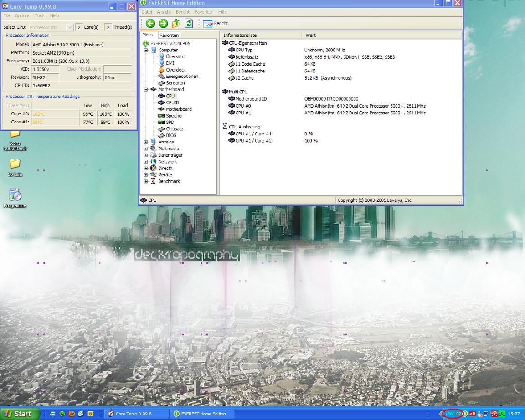Open the So Lala desktop folder
The image size is (525, 420).
click(x=15, y=168)
